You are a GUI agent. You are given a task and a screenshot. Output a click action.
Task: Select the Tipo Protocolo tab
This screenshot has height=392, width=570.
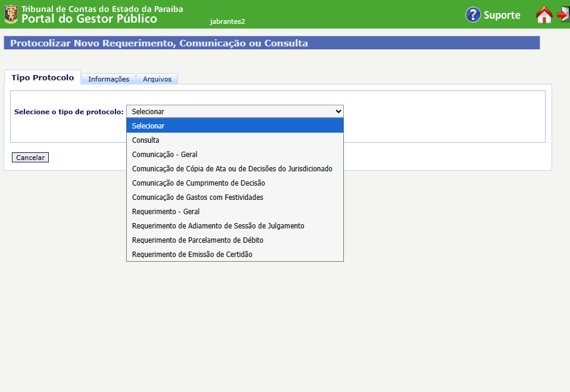click(x=42, y=77)
